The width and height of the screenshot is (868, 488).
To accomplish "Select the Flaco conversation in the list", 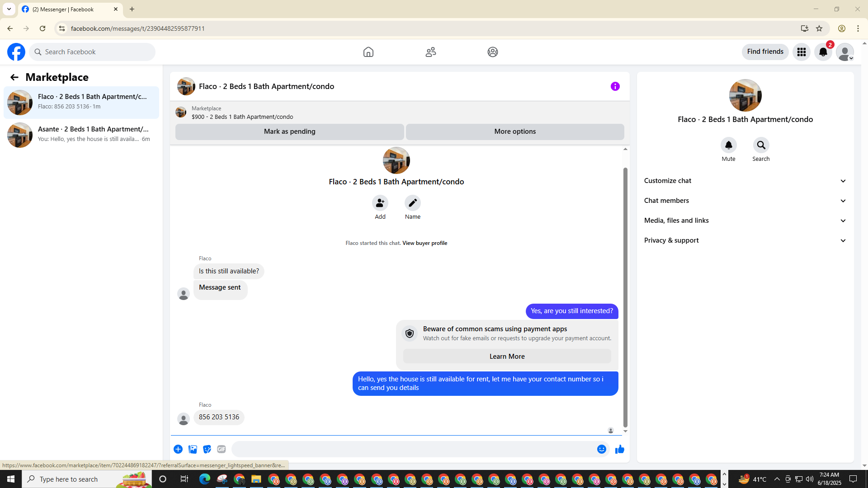I will (81, 103).
